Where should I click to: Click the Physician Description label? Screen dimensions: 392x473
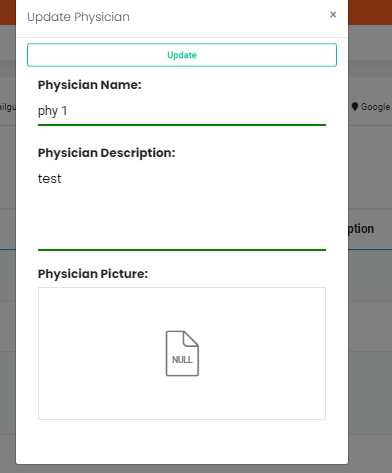(106, 153)
